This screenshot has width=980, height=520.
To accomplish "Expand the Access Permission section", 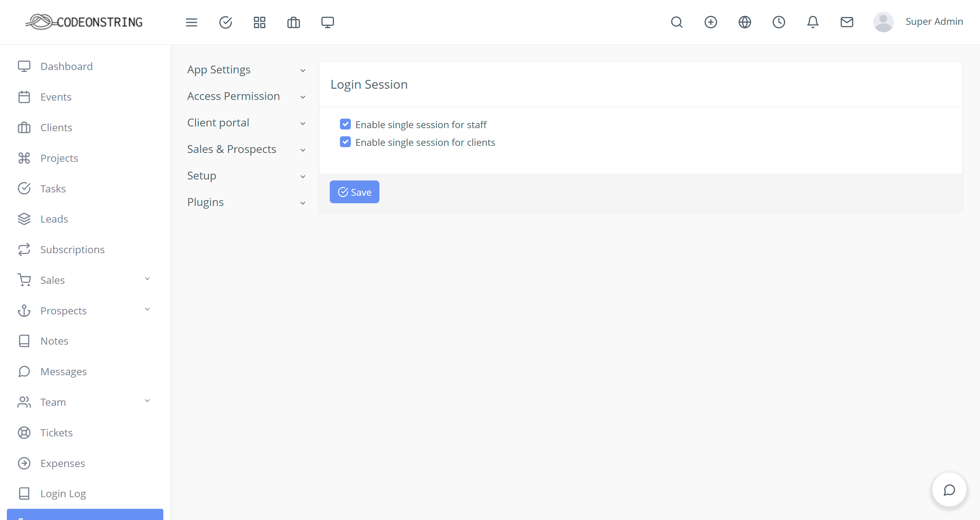I will (x=246, y=97).
